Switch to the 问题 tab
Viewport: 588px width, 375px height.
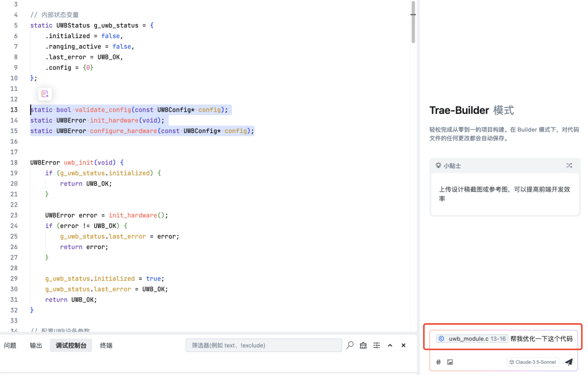point(10,345)
